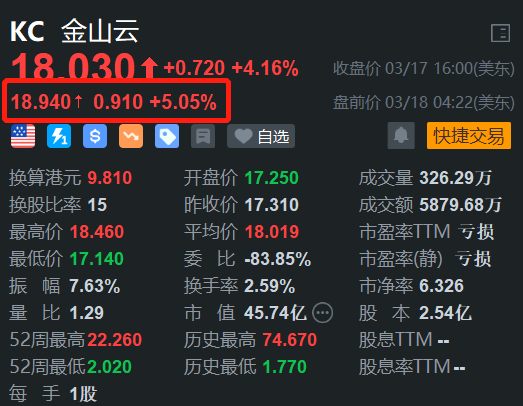Image resolution: width=523 pixels, height=406 pixels.
Task: Click the pre-market price 18.940
Action: [x=41, y=102]
